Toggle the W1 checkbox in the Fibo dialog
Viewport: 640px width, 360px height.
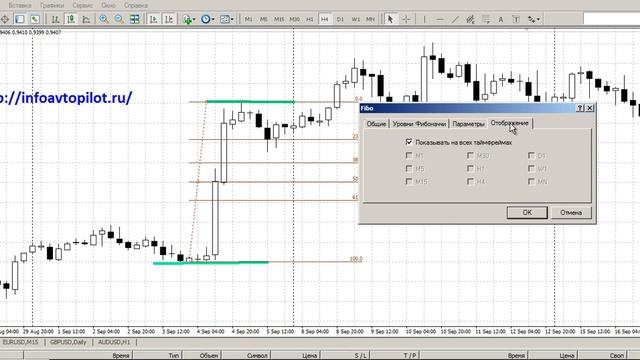click(x=531, y=169)
